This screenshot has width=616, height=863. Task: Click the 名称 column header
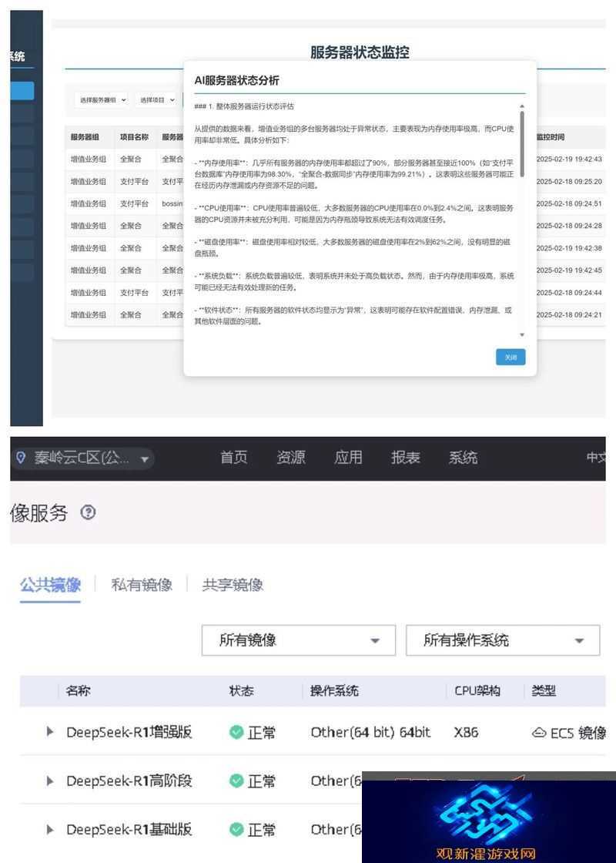(78, 690)
